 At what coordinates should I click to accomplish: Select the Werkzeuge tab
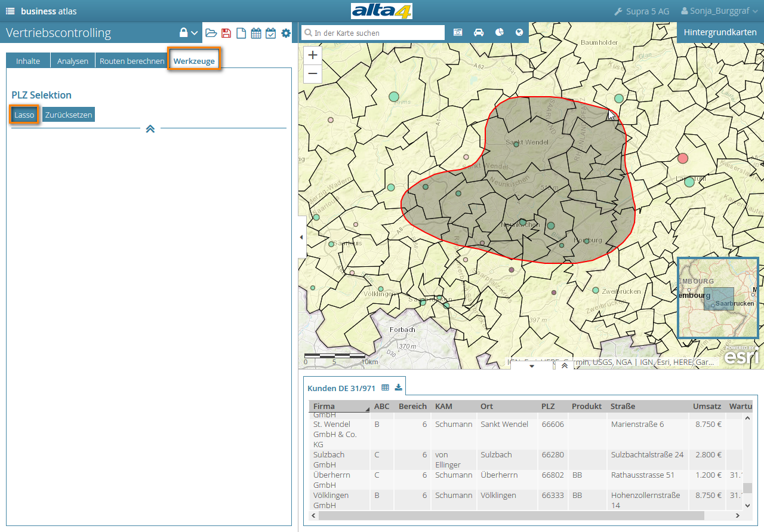(194, 61)
